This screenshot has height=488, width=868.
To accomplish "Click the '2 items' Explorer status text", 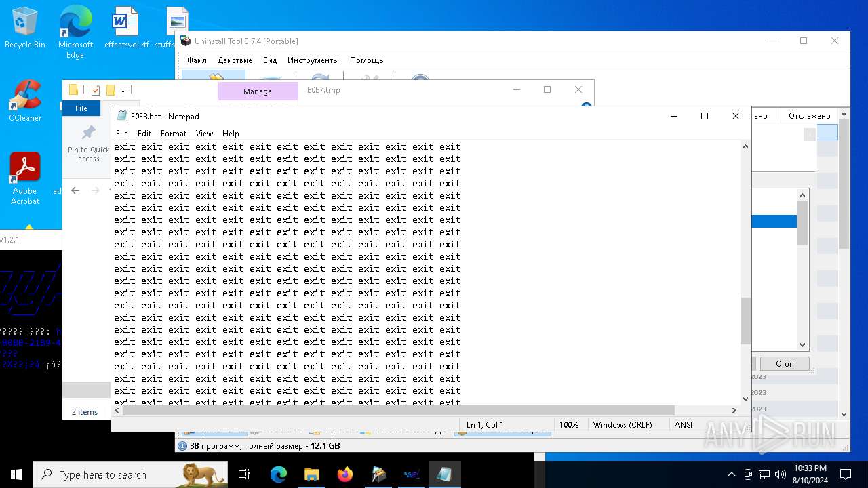I will click(85, 412).
